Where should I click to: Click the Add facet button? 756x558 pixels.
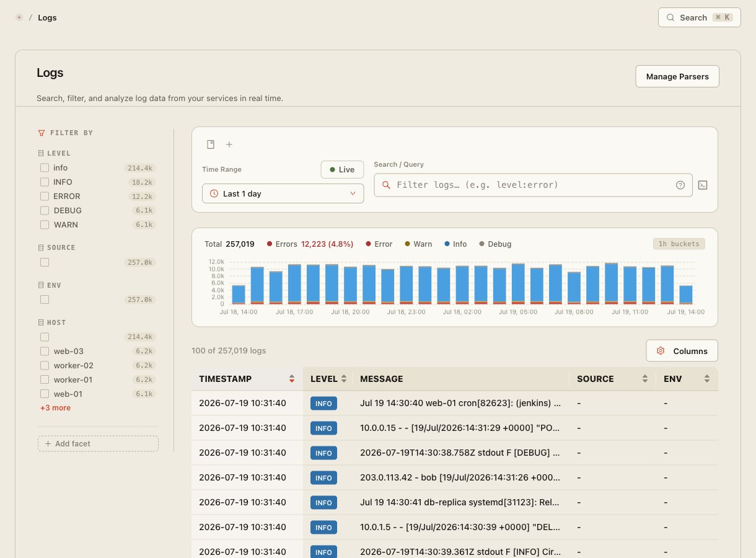pos(98,443)
